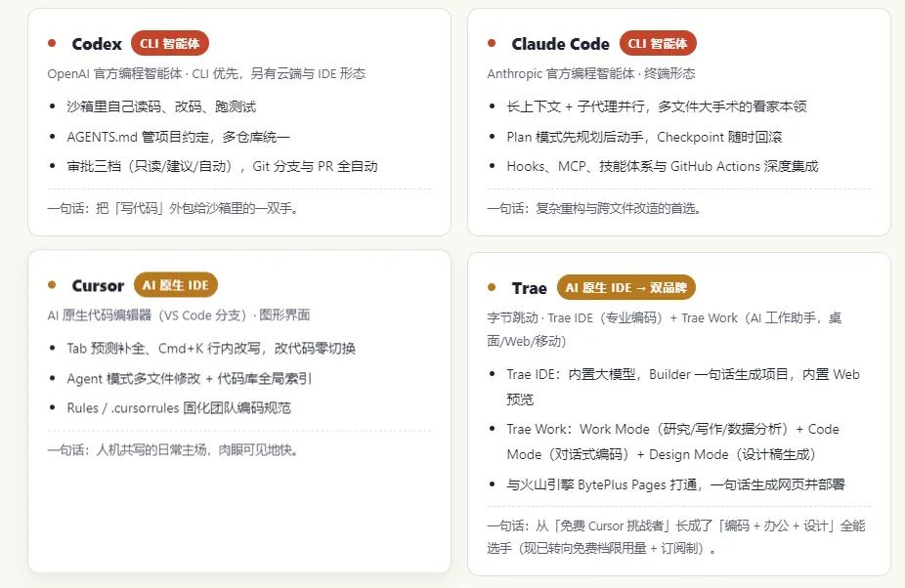This screenshot has width=905, height=588.
Task: Click the Codex card title
Action: point(97,44)
